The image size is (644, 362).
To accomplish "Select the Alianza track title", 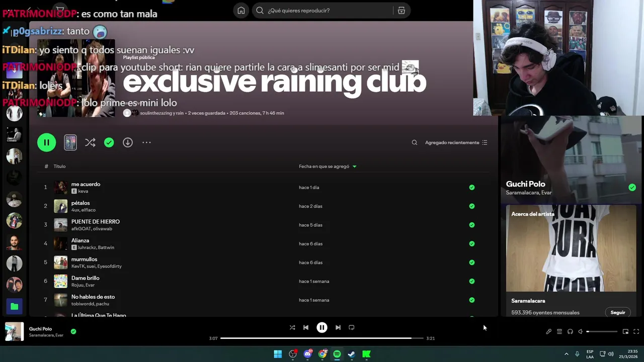I will pyautogui.click(x=80, y=240).
